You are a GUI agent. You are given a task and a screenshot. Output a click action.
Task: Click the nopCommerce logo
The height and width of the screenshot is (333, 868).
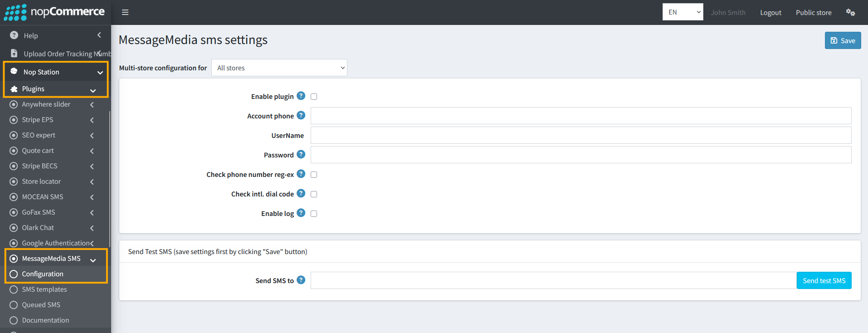click(54, 12)
